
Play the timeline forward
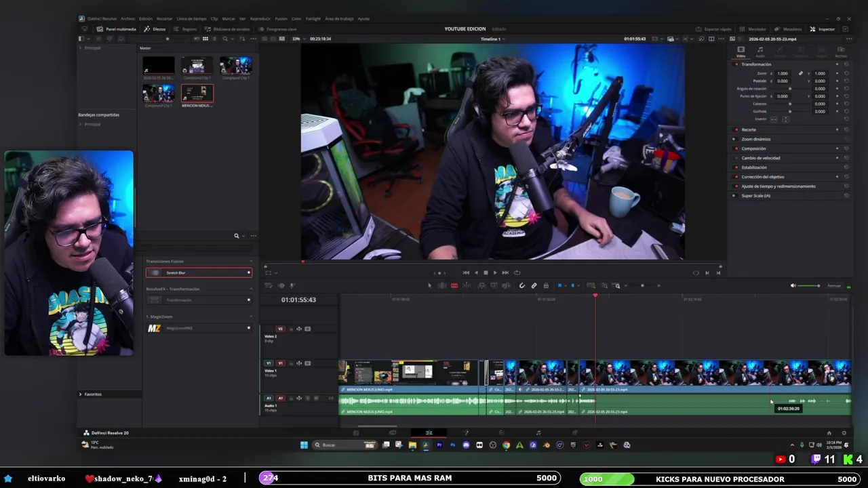495,272
